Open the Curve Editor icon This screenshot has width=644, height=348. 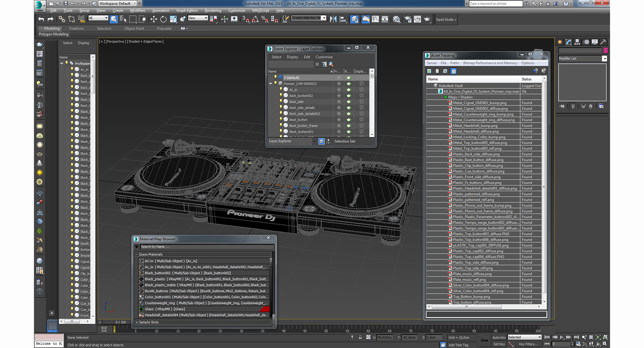376,19
